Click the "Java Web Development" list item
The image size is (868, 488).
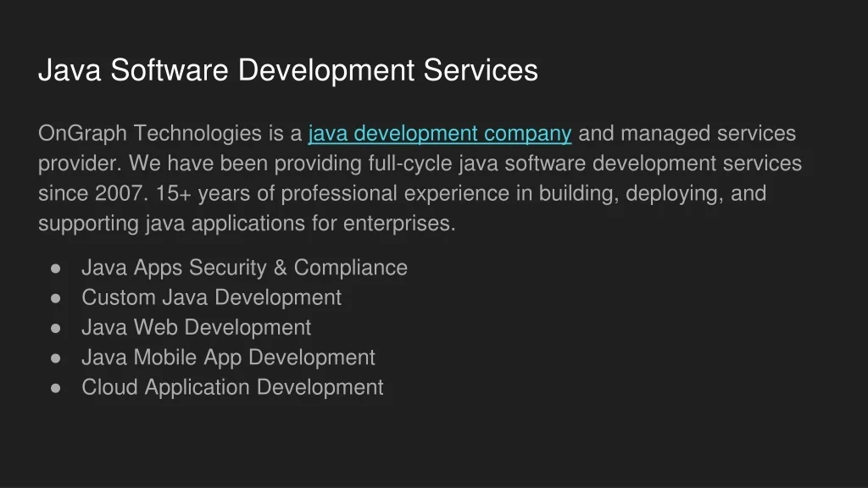196,328
